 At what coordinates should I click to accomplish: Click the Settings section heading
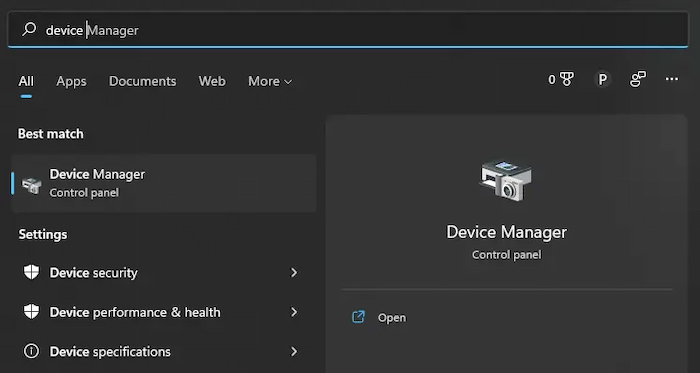tap(43, 234)
